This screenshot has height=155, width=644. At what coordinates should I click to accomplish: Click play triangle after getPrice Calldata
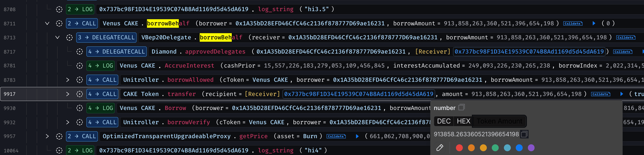point(357,136)
